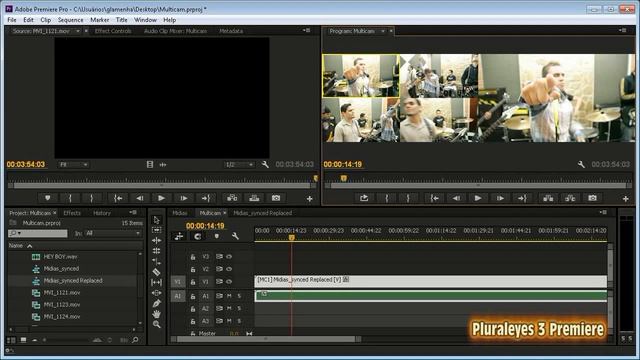640x360 pixels.
Task: Open the Clip menu
Action: [x=46, y=20]
